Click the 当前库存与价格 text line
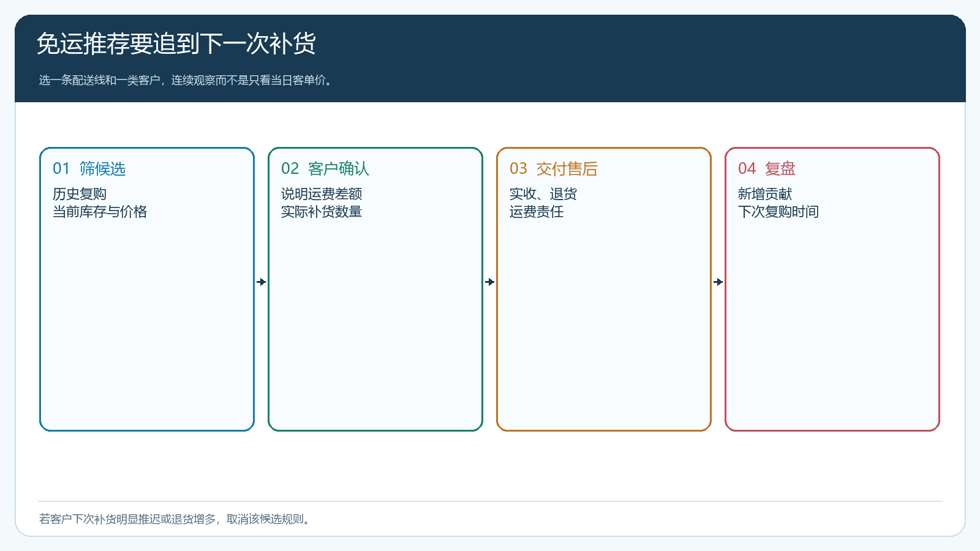Viewport: 980px width, 551px height. pos(100,212)
